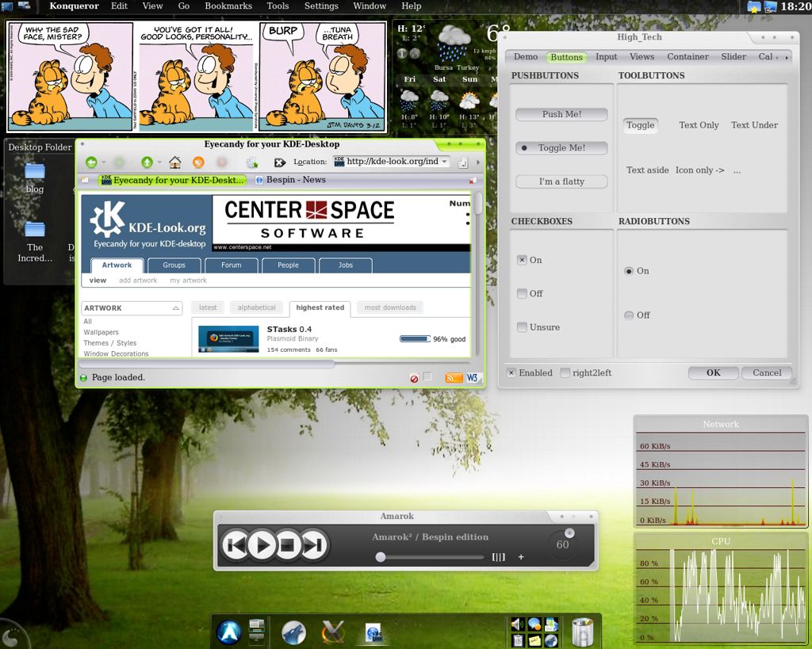The height and width of the screenshot is (649, 812).
Task: Play the track in Amarok
Action: [x=262, y=544]
